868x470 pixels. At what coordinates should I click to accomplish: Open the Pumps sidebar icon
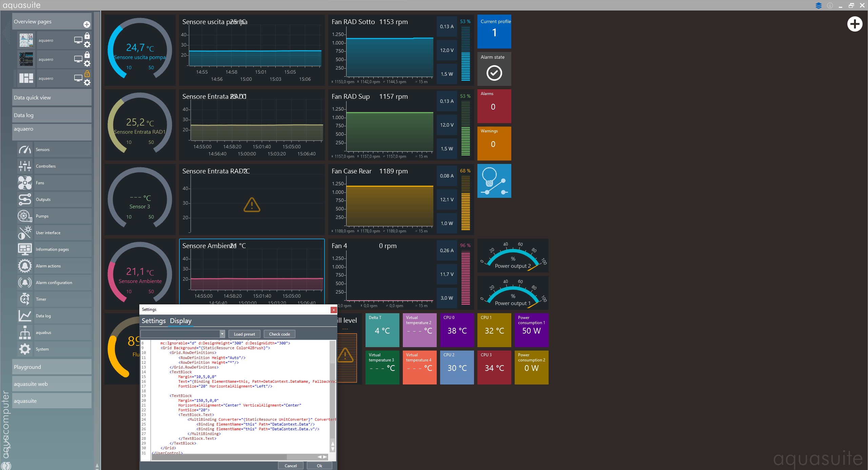pos(25,216)
